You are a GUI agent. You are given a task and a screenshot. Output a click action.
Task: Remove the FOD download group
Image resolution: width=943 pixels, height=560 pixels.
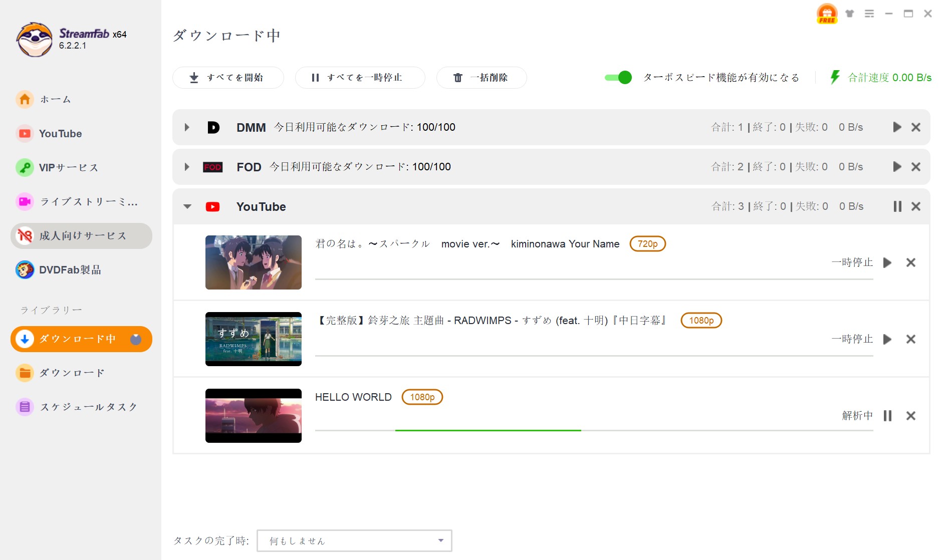[916, 167]
